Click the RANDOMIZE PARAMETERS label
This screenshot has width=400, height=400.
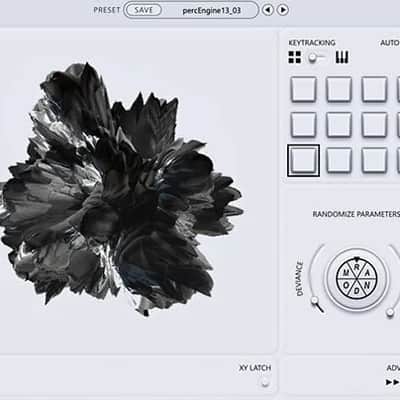click(356, 214)
